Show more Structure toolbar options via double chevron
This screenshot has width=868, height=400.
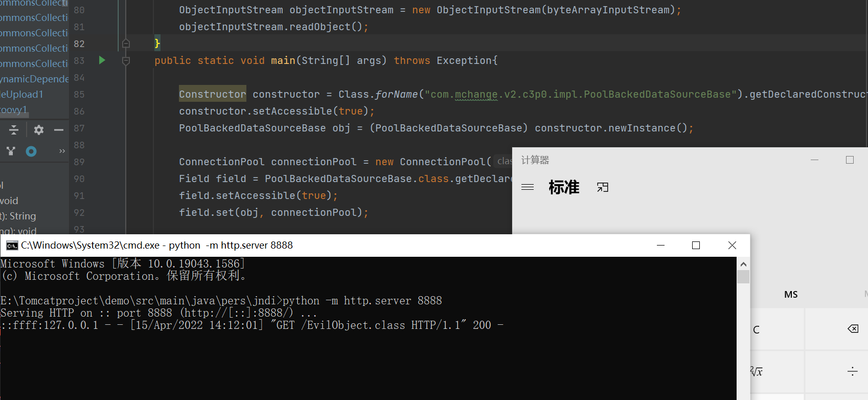click(62, 151)
